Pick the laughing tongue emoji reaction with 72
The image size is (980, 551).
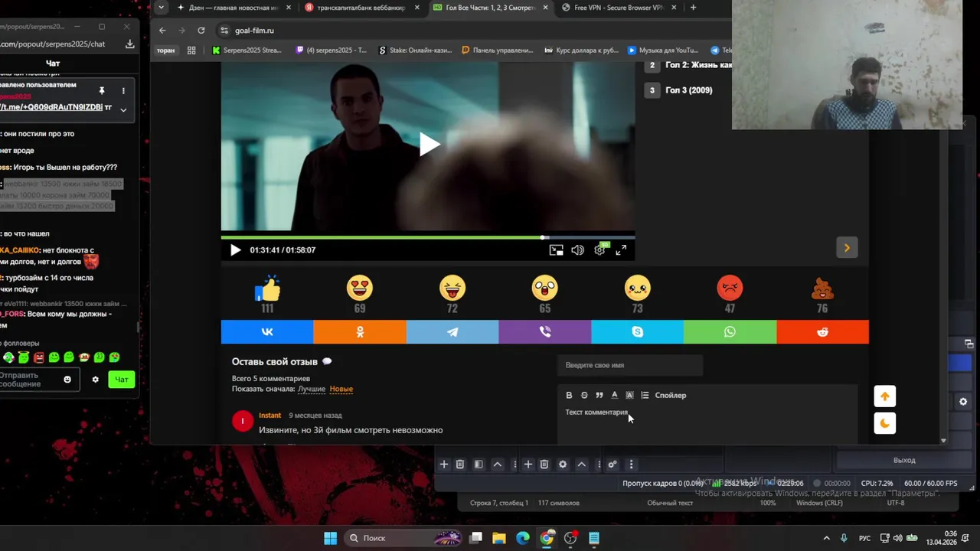(x=452, y=288)
